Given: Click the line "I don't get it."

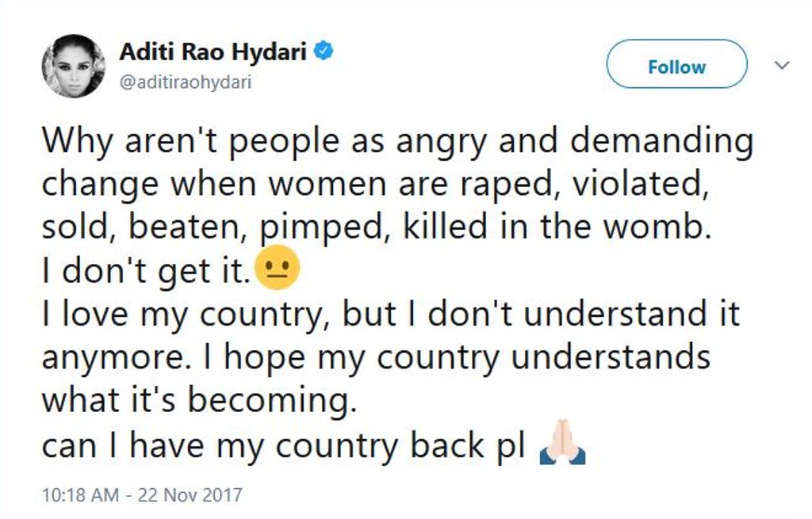Looking at the screenshot, I should tap(147, 272).
